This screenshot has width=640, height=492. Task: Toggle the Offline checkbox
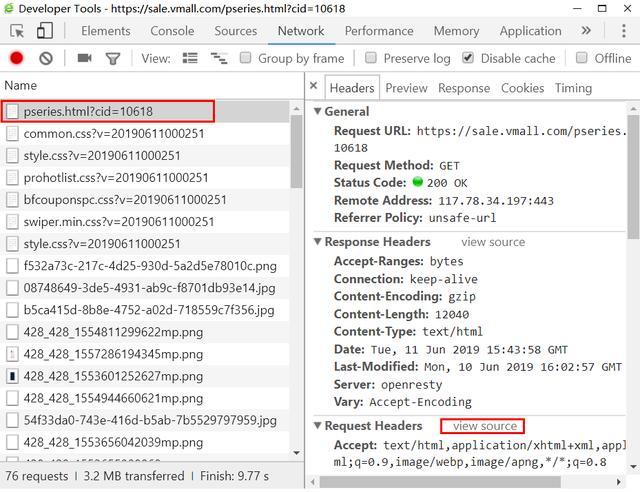tap(582, 58)
